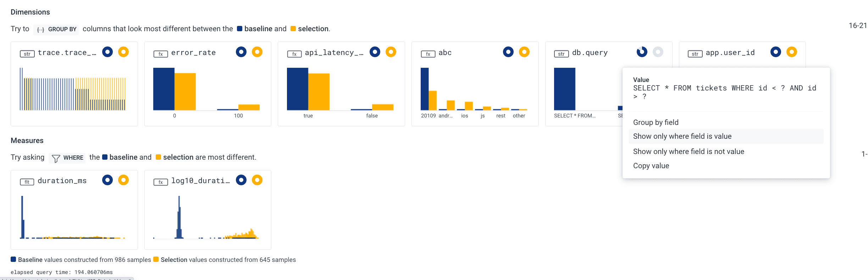Click the WHERE filter button
868x280 pixels.
coord(67,158)
